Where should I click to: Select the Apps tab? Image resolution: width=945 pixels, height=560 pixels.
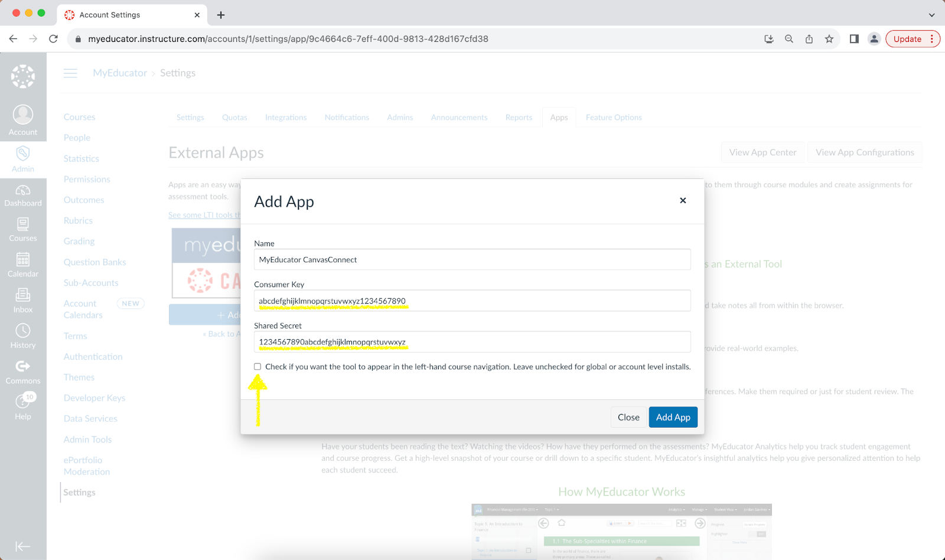pos(559,118)
